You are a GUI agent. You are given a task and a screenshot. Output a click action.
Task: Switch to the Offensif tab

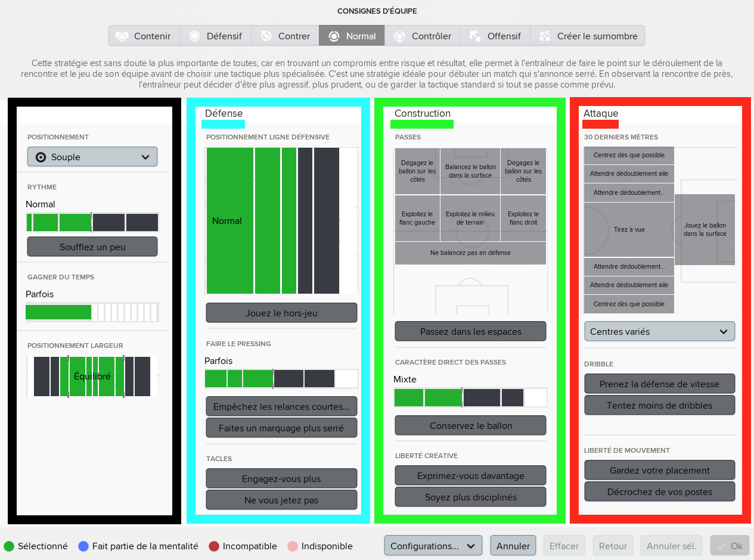(496, 36)
